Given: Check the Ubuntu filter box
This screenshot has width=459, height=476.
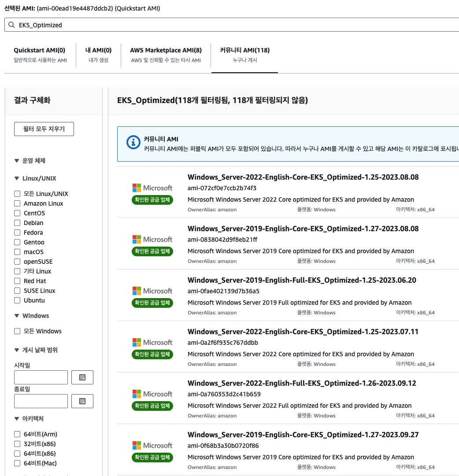Looking at the screenshot, I should (17, 300).
